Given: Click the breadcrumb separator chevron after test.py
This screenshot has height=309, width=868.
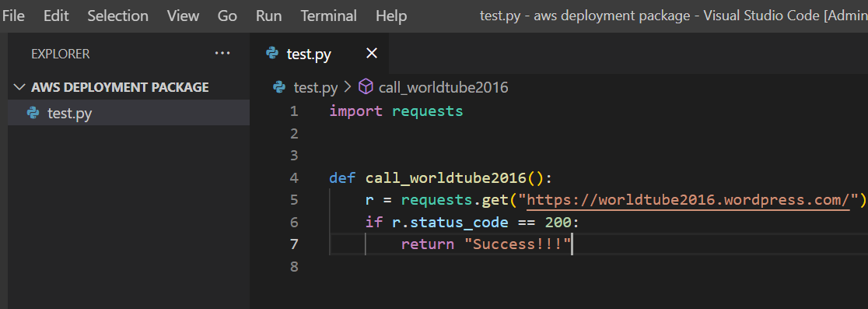Looking at the screenshot, I should [348, 87].
